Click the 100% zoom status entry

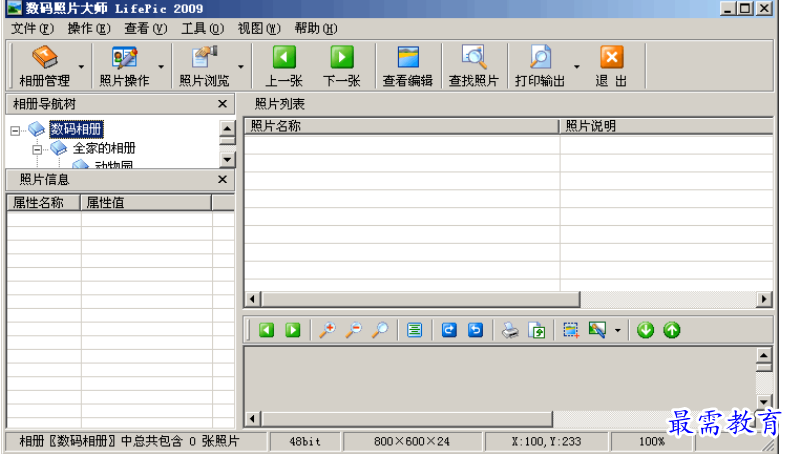(x=652, y=441)
